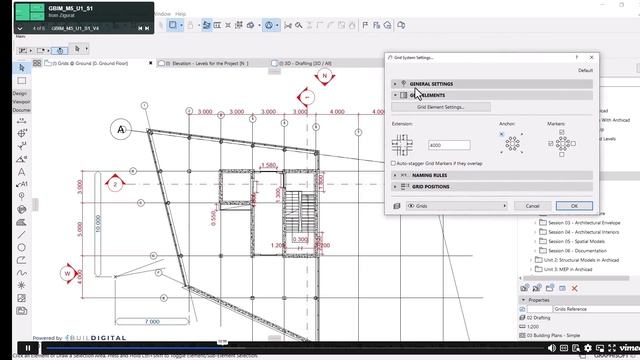Click the Extension value input field
Screen dimensions: 640x360
pyautogui.click(x=449, y=145)
